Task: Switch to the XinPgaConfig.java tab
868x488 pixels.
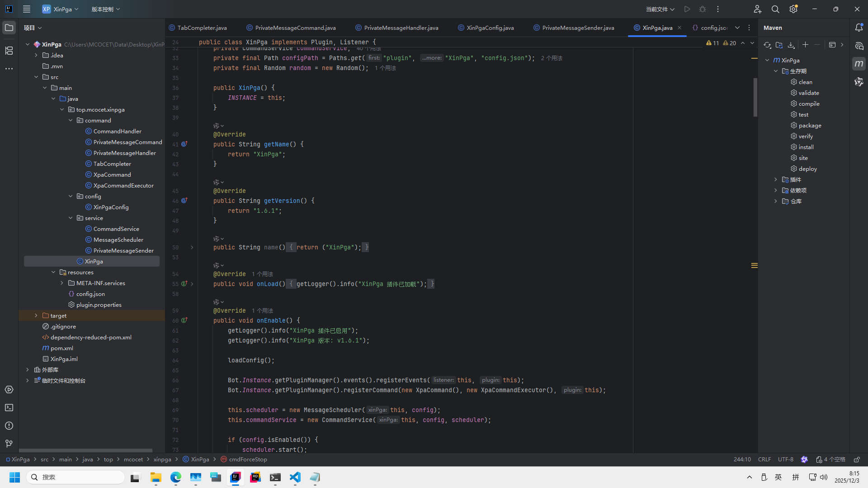Action: (x=490, y=28)
